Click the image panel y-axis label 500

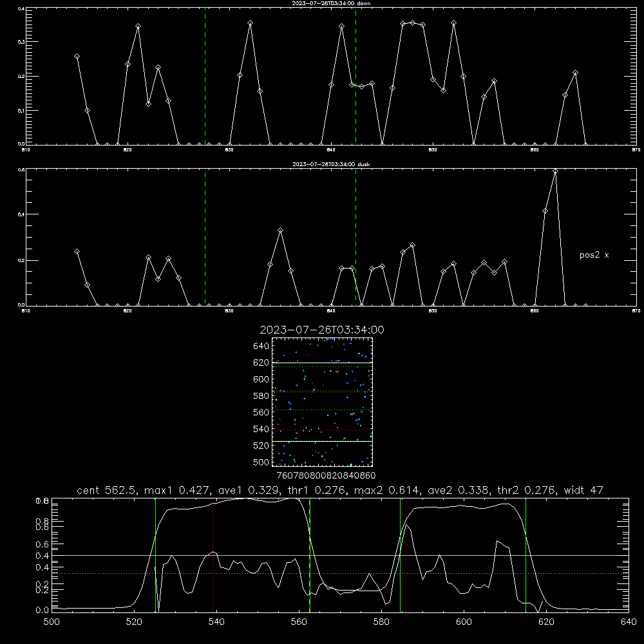(x=261, y=462)
